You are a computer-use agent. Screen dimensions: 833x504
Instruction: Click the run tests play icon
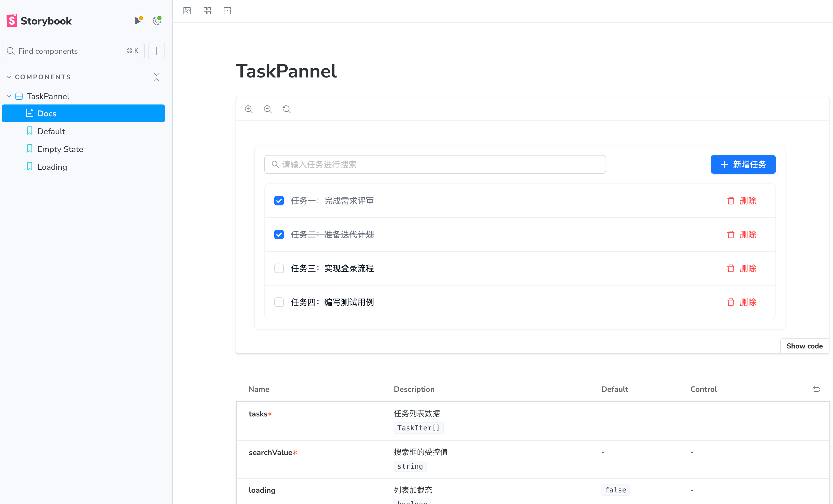click(x=138, y=21)
